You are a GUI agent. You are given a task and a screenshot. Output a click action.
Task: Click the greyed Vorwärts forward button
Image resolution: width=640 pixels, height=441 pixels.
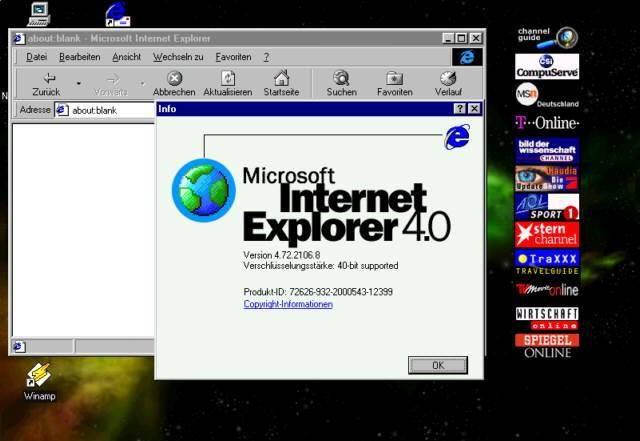[x=111, y=84]
